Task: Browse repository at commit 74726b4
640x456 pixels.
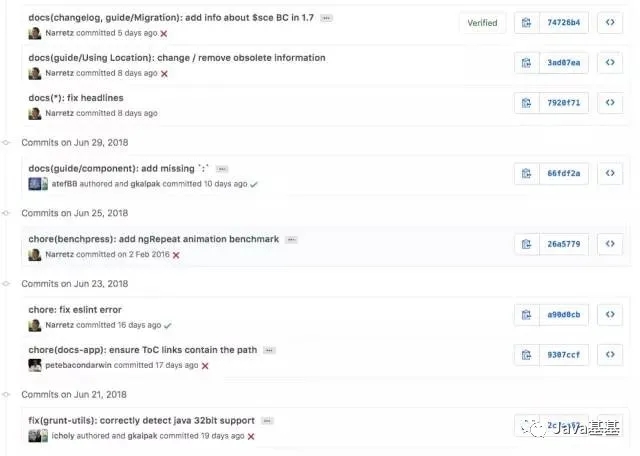Action: (x=609, y=22)
